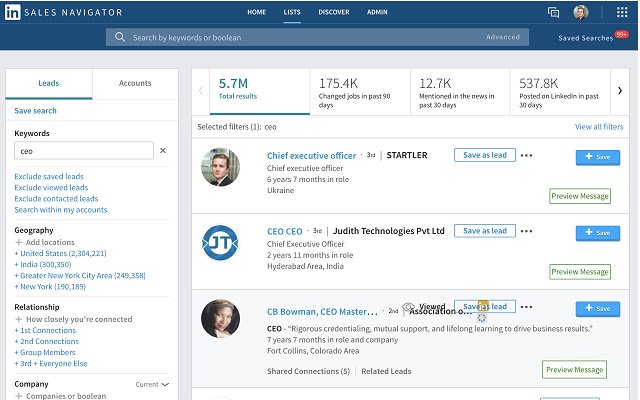Add United States geography filter
The width and height of the screenshot is (640, 400).
60,253
